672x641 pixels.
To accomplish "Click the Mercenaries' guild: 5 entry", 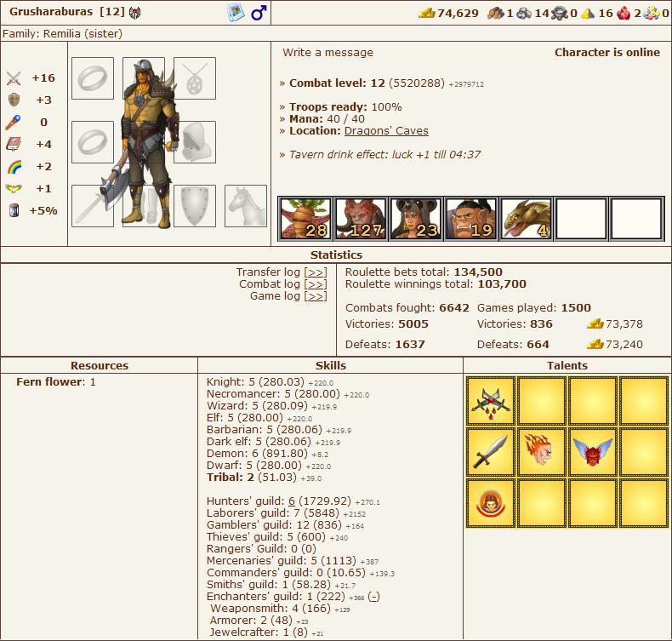I will tap(293, 561).
